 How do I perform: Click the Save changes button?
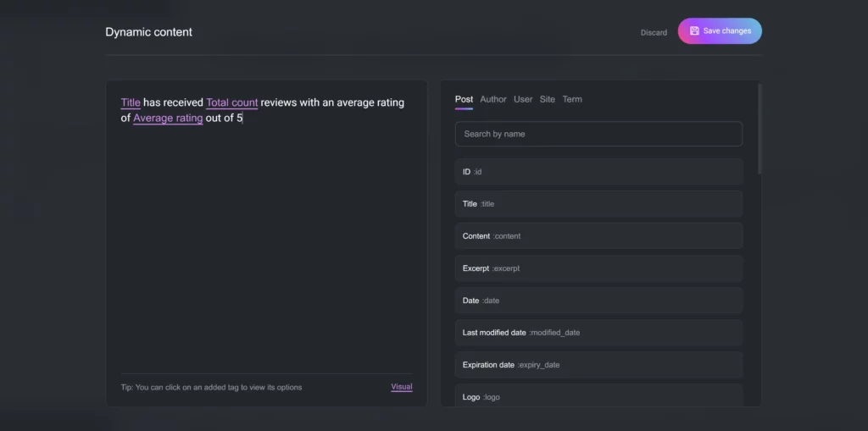tap(720, 31)
